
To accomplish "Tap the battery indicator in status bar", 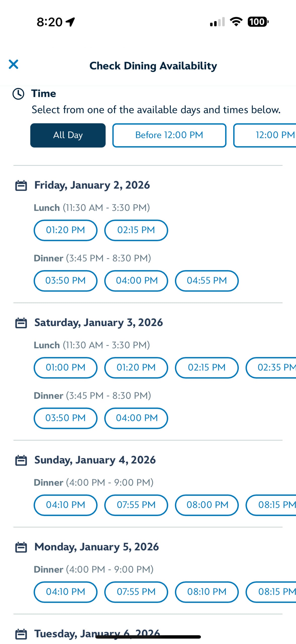I will coord(258,22).
